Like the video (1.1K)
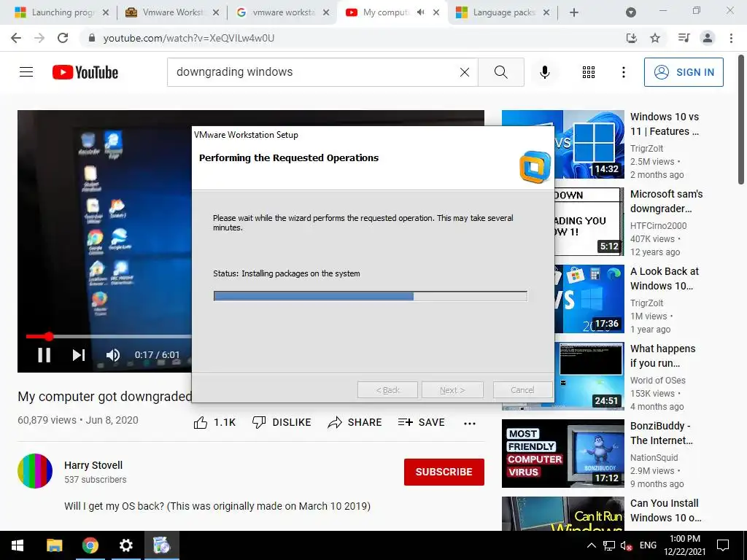The image size is (747, 560). pyautogui.click(x=215, y=422)
